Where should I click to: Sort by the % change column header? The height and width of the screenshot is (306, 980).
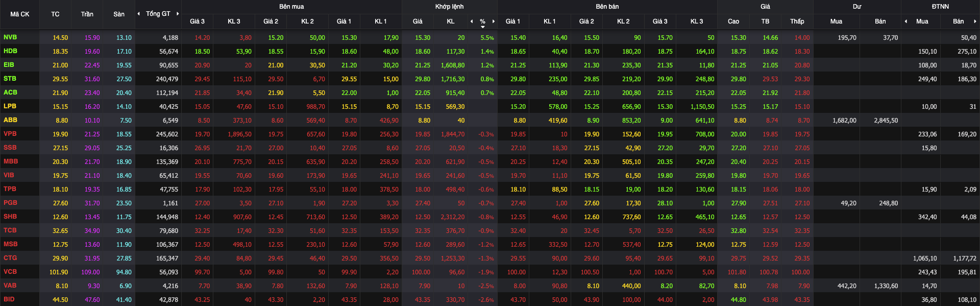[x=483, y=21]
